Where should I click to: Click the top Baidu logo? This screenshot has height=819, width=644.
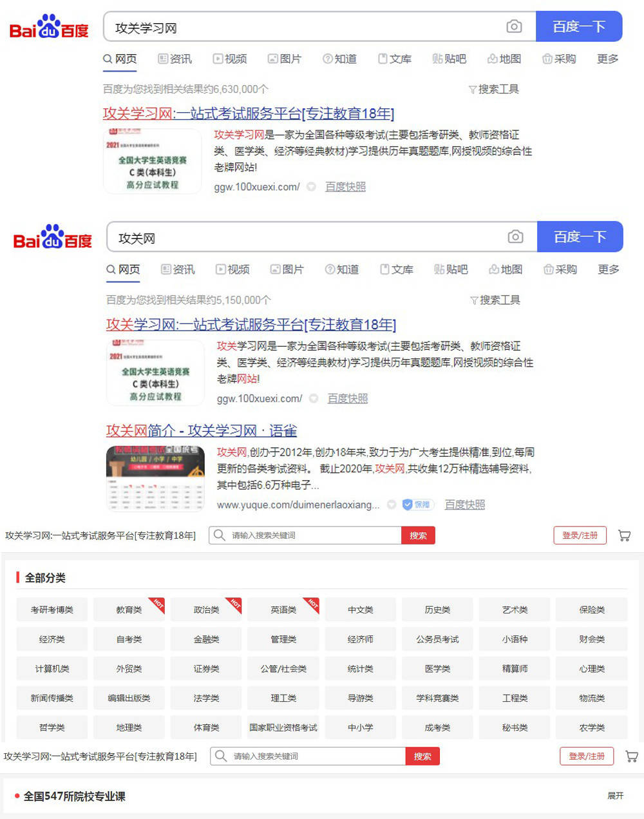point(49,27)
